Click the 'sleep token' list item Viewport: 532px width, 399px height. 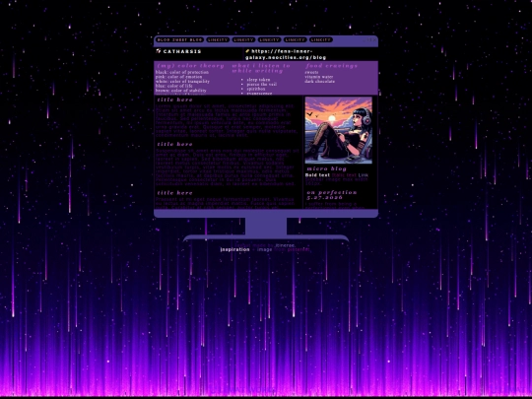point(258,80)
